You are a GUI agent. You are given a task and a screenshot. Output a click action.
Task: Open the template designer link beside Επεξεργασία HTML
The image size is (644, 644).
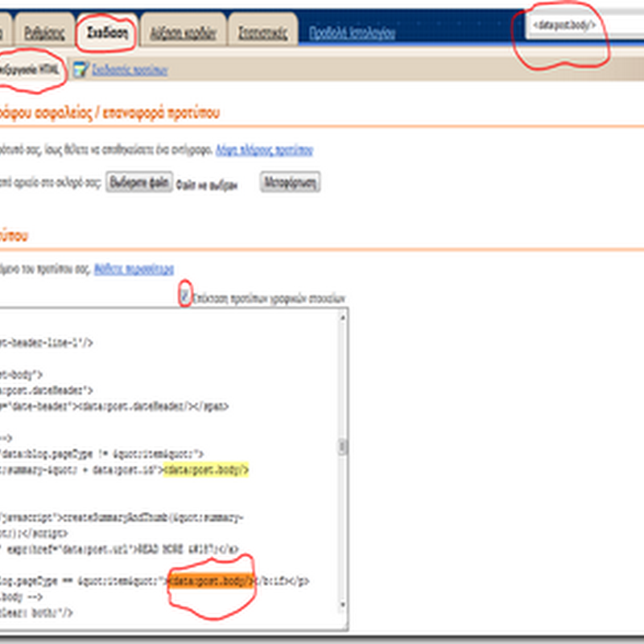tap(130, 70)
